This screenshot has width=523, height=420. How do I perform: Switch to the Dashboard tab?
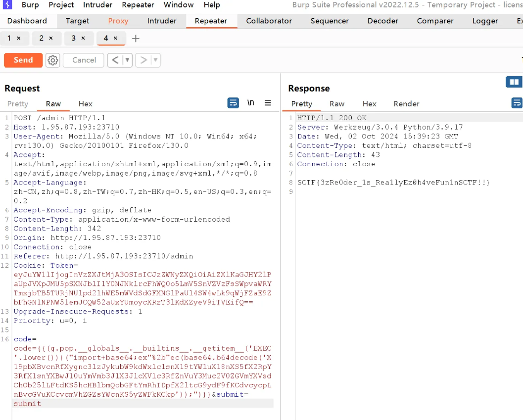27,21
